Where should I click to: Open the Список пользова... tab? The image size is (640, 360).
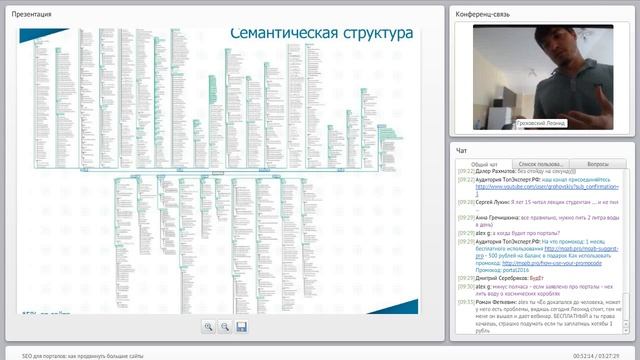540,164
